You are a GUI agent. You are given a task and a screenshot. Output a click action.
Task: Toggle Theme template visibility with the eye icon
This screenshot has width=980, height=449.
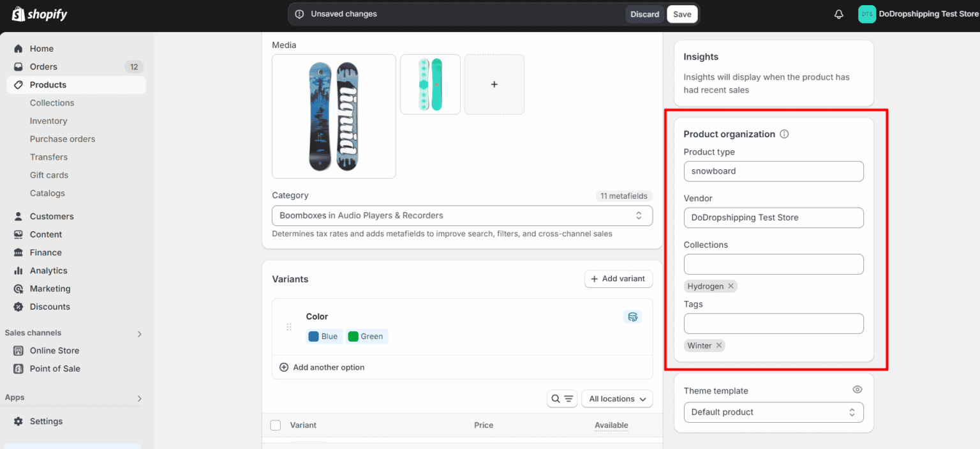coord(857,389)
